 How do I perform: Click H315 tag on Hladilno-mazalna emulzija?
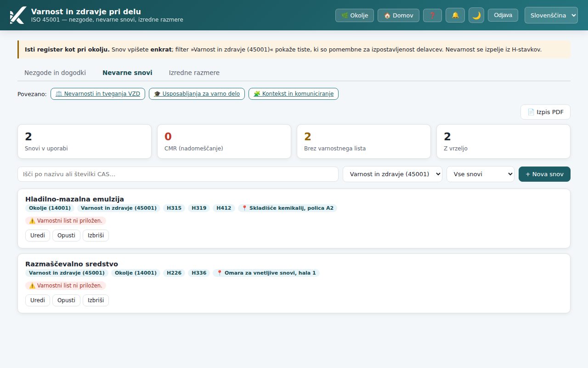click(x=174, y=208)
